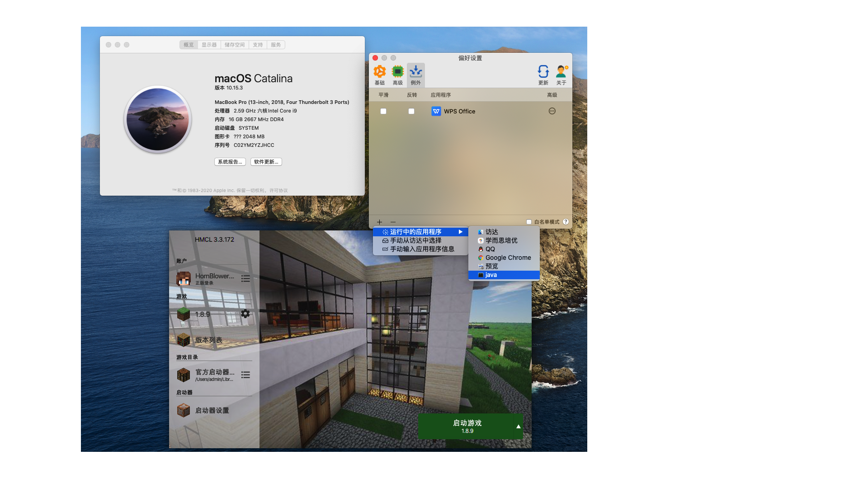Switch to the 显示器 tab
This screenshot has width=868, height=488.
[208, 44]
